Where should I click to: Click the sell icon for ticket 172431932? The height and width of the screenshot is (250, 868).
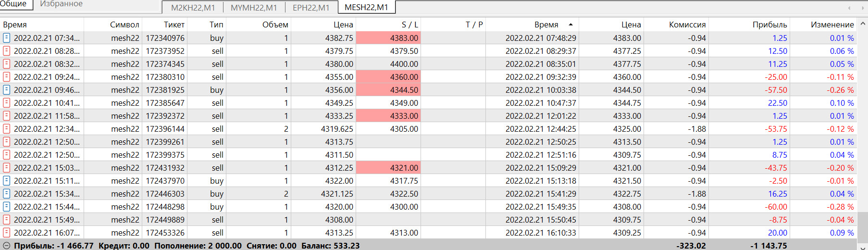pyautogui.click(x=7, y=168)
